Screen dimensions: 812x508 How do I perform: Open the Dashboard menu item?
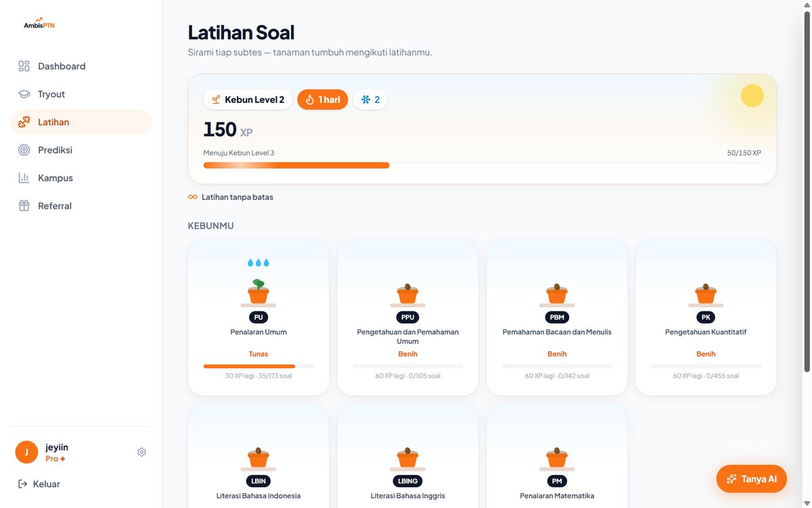point(81,66)
